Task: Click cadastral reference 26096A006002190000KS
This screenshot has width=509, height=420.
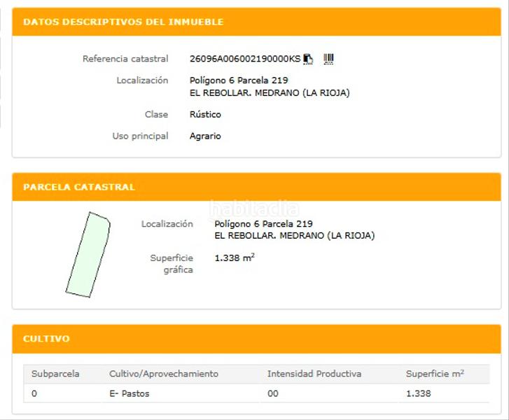Action: point(244,59)
